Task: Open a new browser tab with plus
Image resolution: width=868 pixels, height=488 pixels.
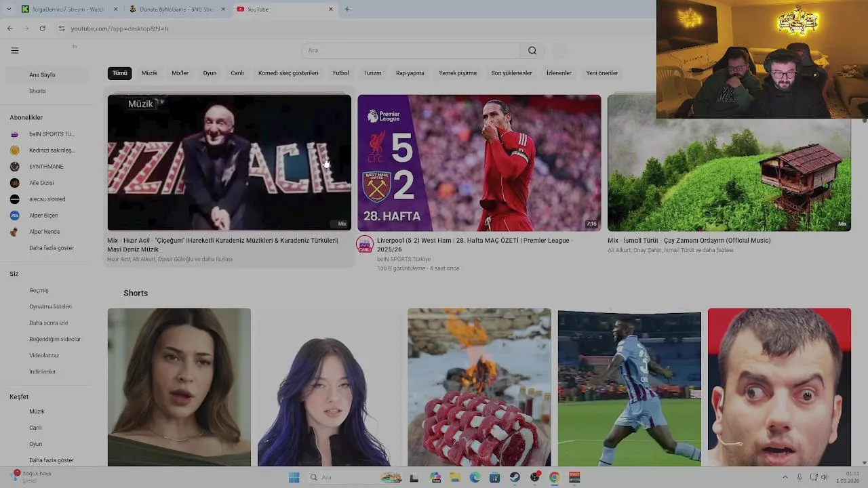Action: [347, 9]
